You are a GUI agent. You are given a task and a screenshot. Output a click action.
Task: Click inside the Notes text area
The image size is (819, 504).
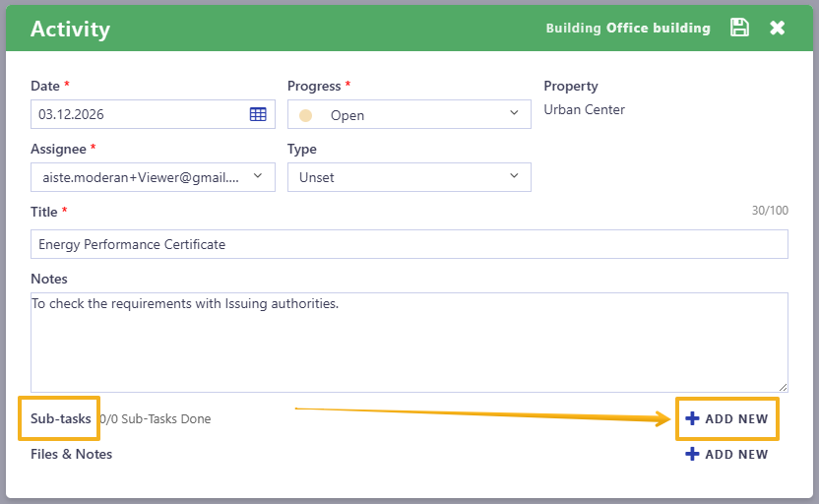click(x=409, y=343)
